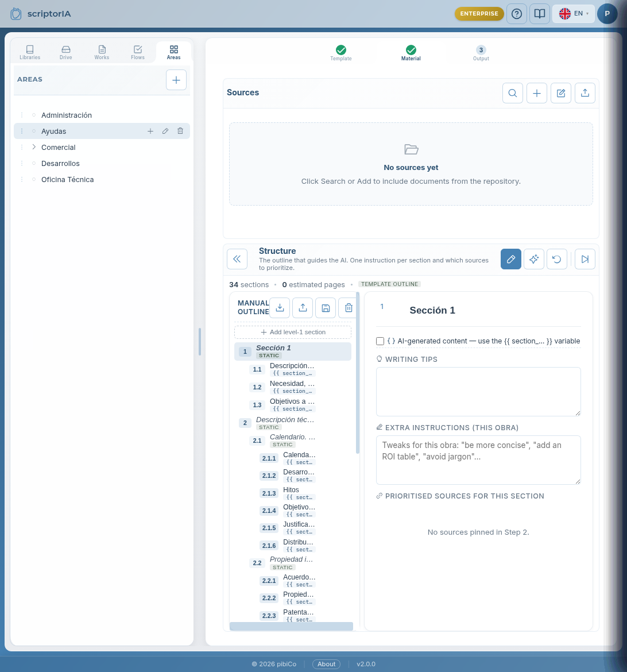Go to the Material step
627x672 pixels.
point(411,53)
